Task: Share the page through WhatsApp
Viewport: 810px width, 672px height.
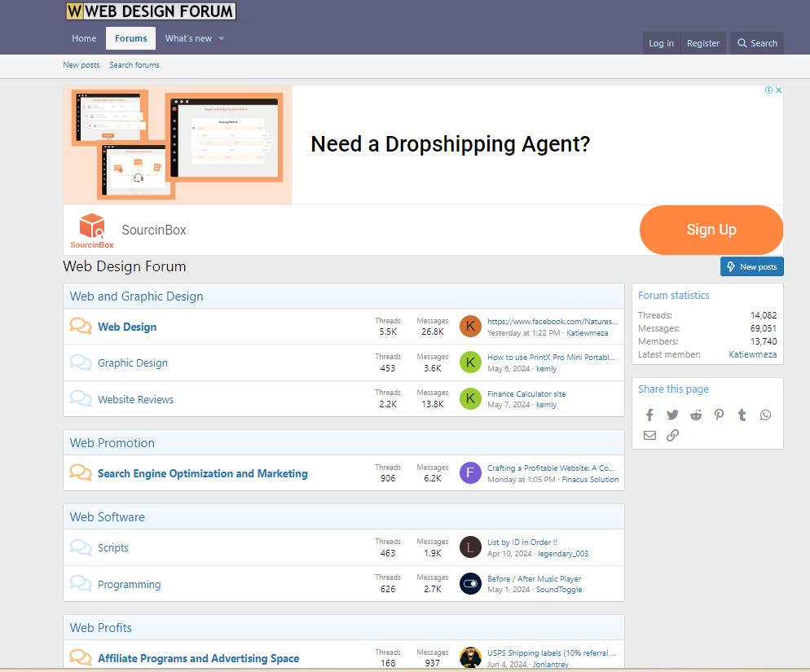Action: pyautogui.click(x=765, y=415)
